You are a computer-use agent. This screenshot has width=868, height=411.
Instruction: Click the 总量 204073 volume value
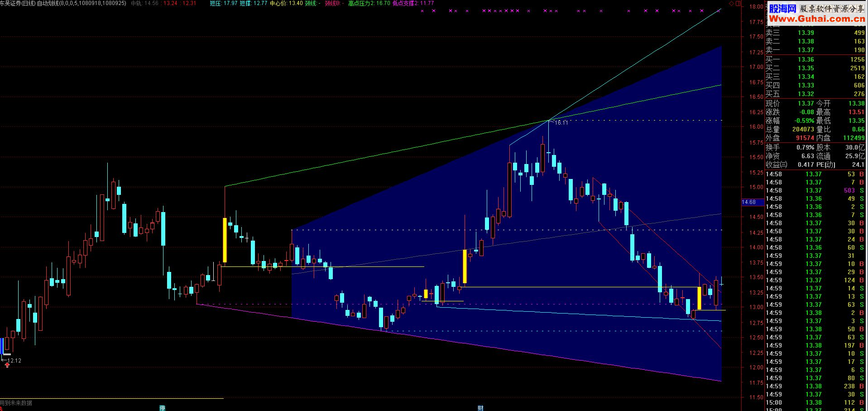tap(803, 129)
